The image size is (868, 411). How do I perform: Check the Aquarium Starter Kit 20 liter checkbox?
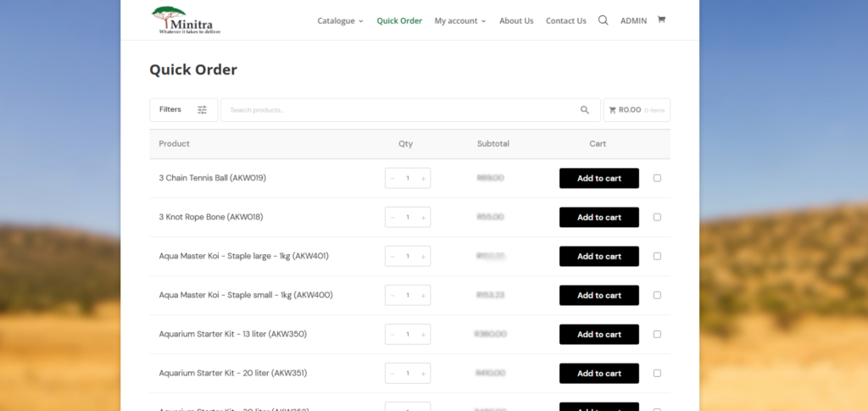[657, 373]
